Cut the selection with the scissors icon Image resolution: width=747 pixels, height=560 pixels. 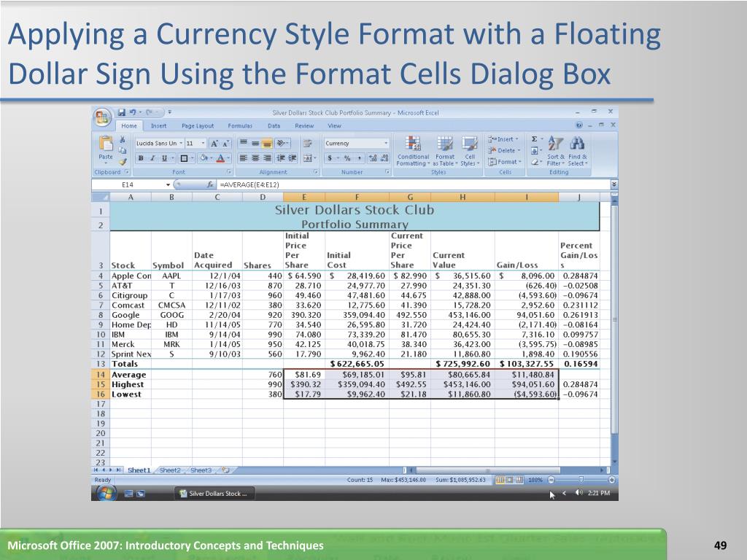pyautogui.click(x=123, y=139)
